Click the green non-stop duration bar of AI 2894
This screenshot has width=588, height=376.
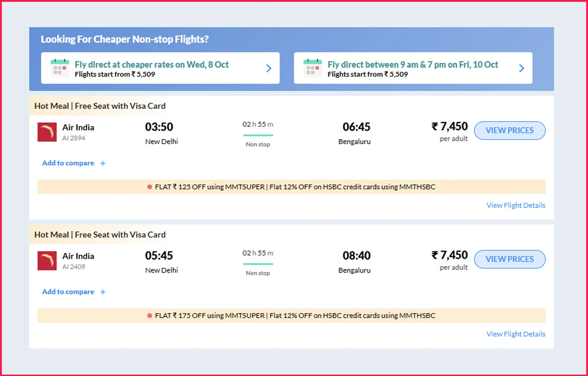pos(258,135)
